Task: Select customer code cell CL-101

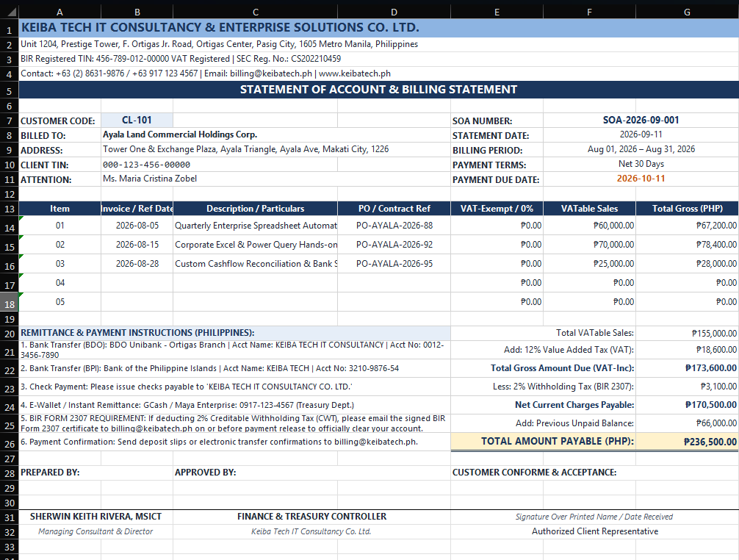Action: click(x=137, y=121)
